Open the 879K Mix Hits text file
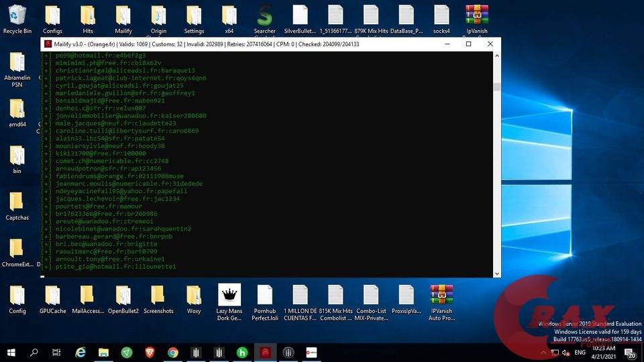Screen dimensions: 644x362 (x=371, y=19)
